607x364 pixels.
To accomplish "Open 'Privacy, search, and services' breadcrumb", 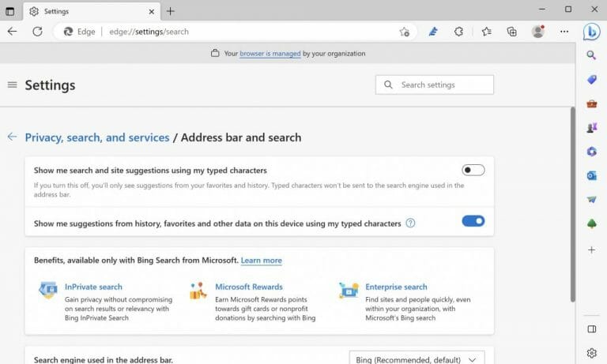I will 97,137.
